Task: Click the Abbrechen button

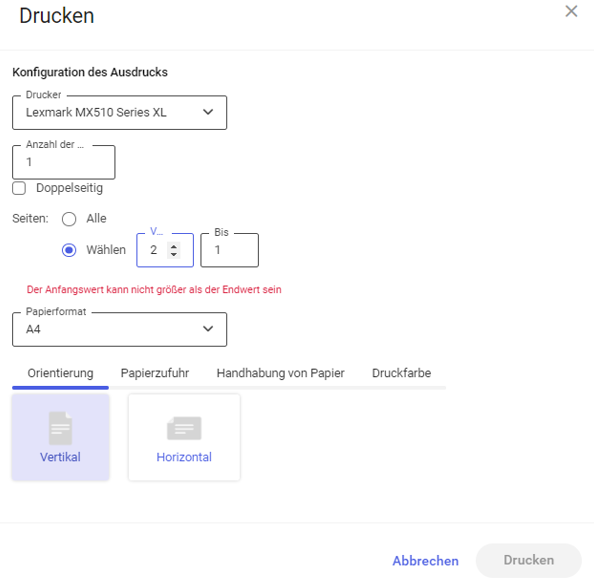Action: 425,561
